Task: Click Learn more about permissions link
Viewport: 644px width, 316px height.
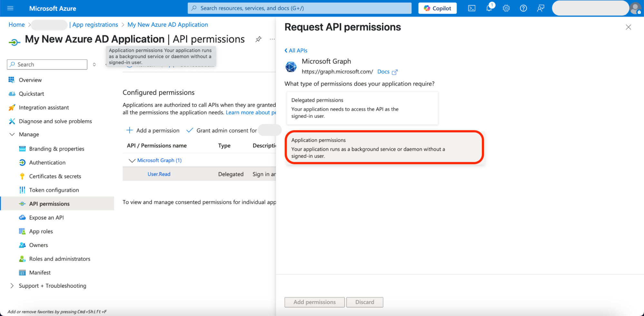Action: (x=251, y=112)
